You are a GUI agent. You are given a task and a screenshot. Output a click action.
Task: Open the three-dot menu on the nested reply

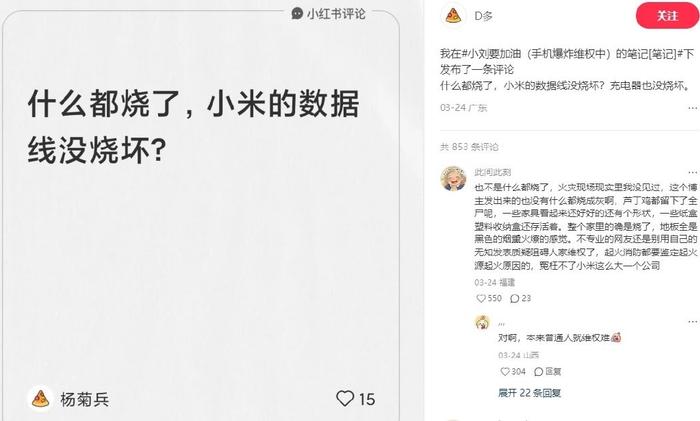692,322
